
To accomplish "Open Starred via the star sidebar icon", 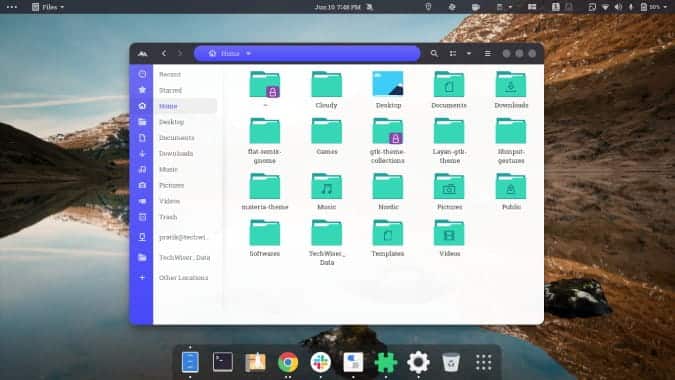I will [x=142, y=90].
